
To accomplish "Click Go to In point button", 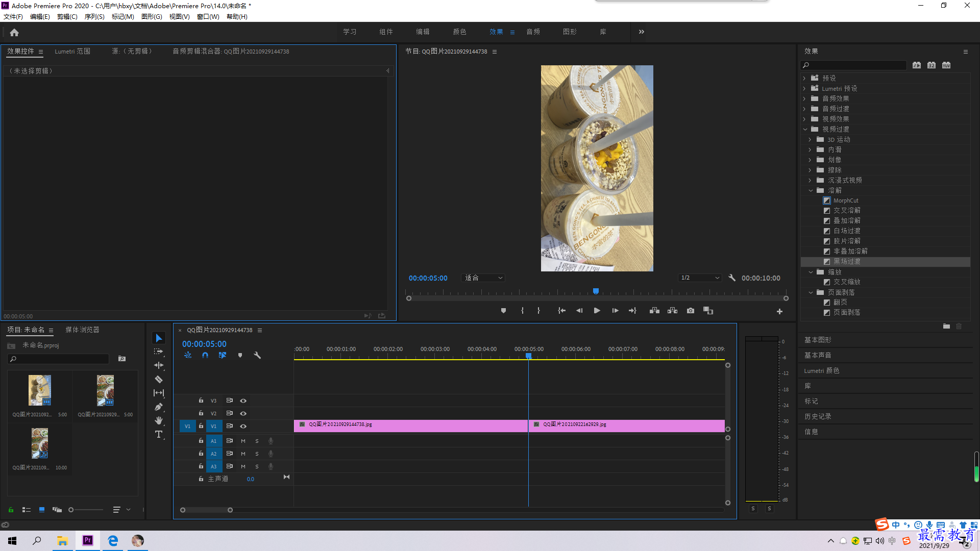I will 561,311.
